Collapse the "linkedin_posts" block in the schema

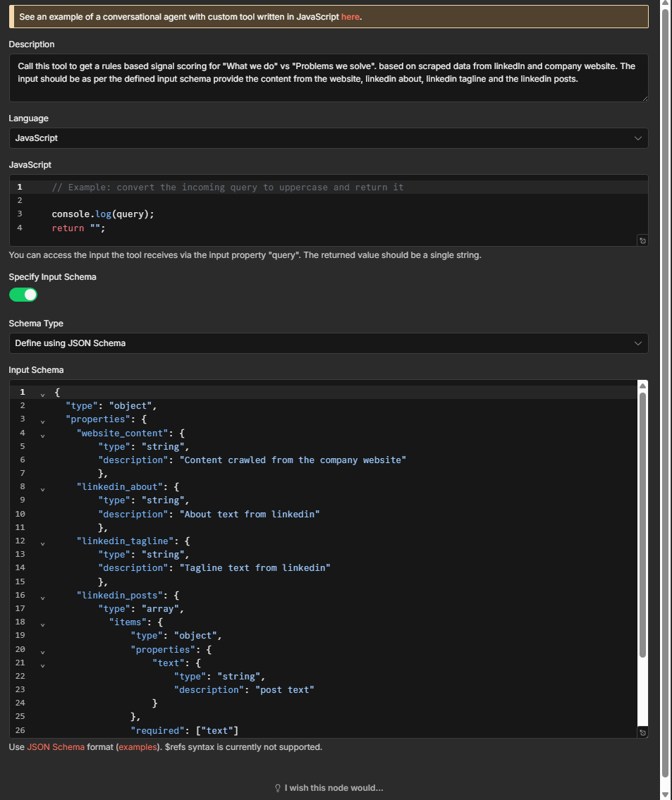tap(42, 596)
